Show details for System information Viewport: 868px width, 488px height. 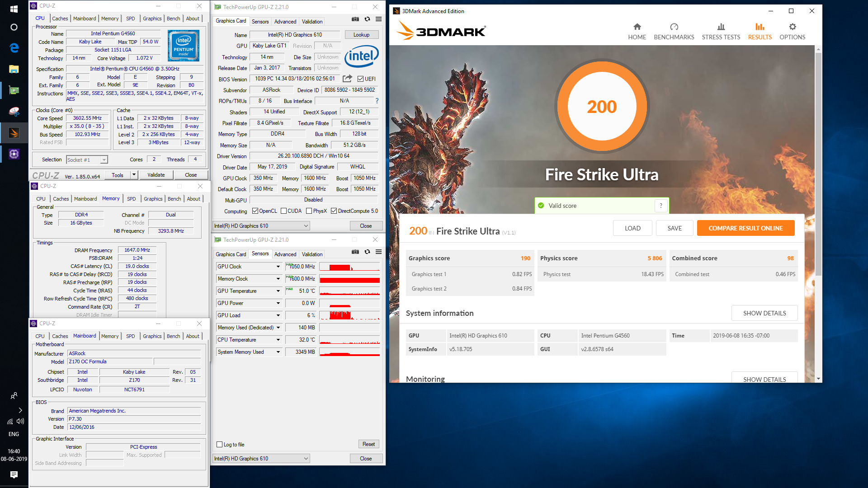coord(764,313)
